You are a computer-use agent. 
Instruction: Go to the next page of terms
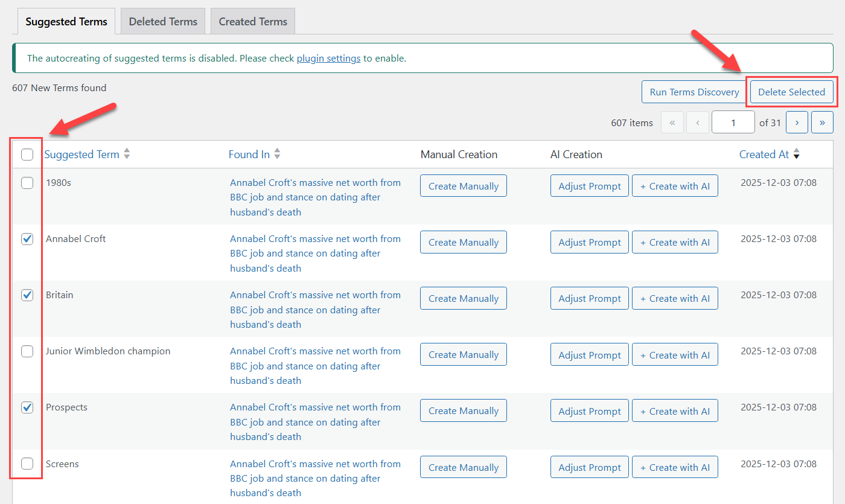pos(797,122)
